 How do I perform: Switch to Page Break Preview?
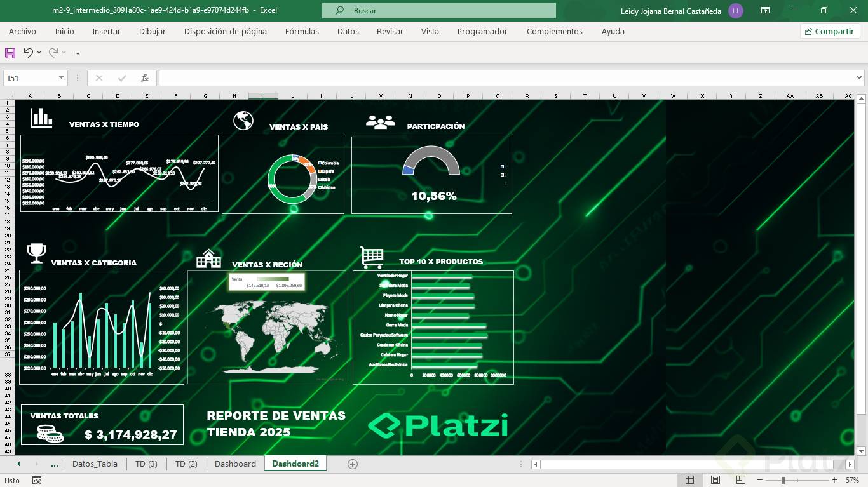click(x=741, y=480)
